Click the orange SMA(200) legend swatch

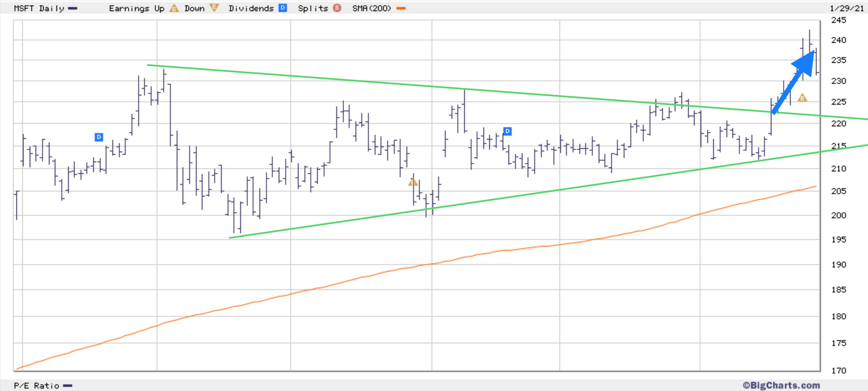[401, 8]
